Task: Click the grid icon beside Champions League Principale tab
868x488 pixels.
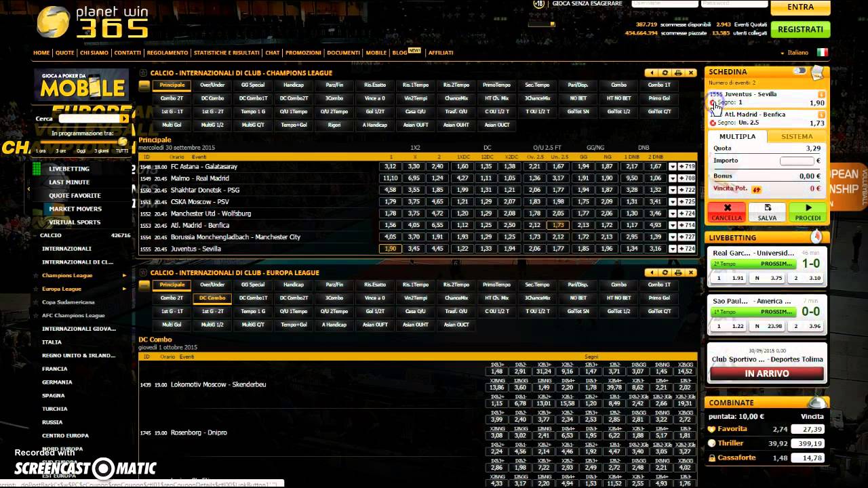Action: click(x=144, y=85)
